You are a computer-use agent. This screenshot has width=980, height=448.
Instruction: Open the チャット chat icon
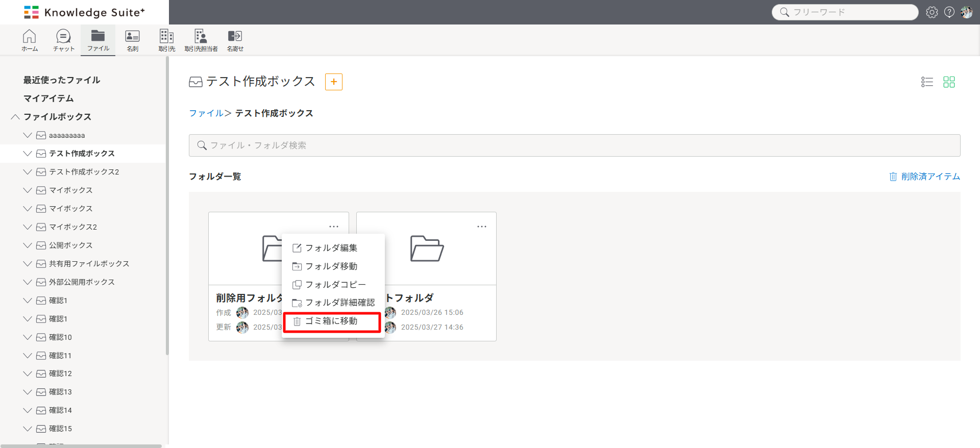point(64,40)
